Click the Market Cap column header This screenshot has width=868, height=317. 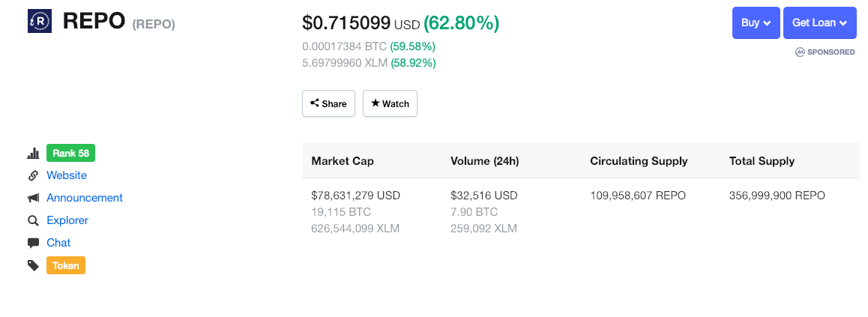(x=343, y=161)
